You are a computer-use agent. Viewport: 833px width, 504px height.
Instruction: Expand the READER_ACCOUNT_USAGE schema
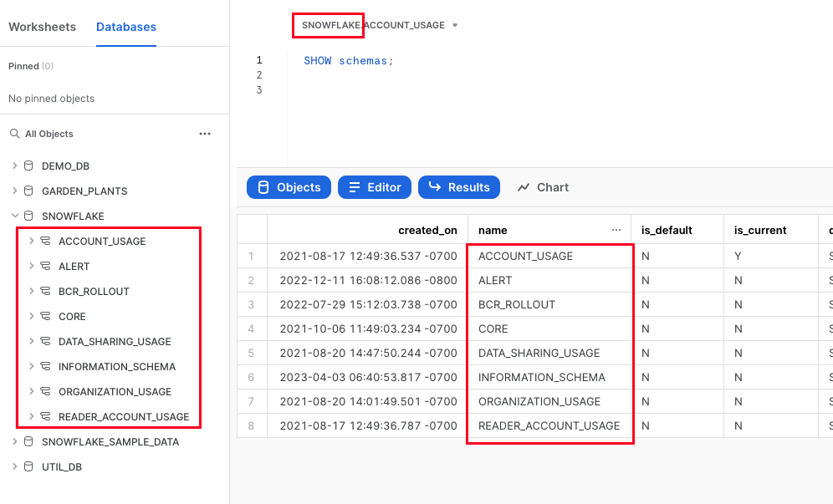[31, 416]
